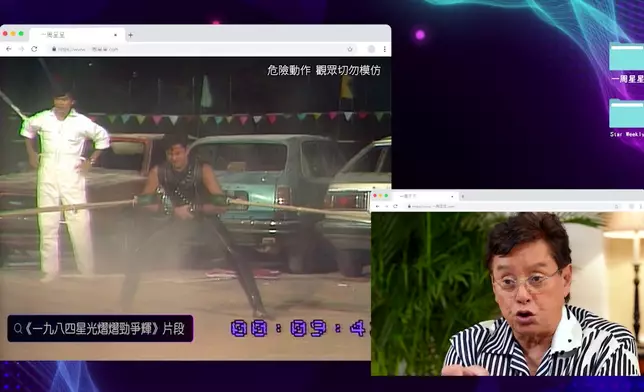The image size is (644, 392).
Task: Click the magnifier icon in the caption search bar
Action: coord(18,329)
